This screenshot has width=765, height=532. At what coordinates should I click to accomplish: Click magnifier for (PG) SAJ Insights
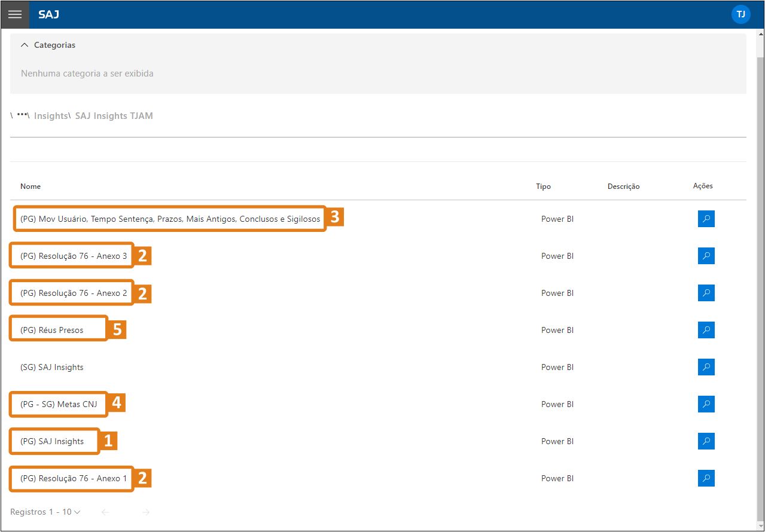pyautogui.click(x=706, y=441)
